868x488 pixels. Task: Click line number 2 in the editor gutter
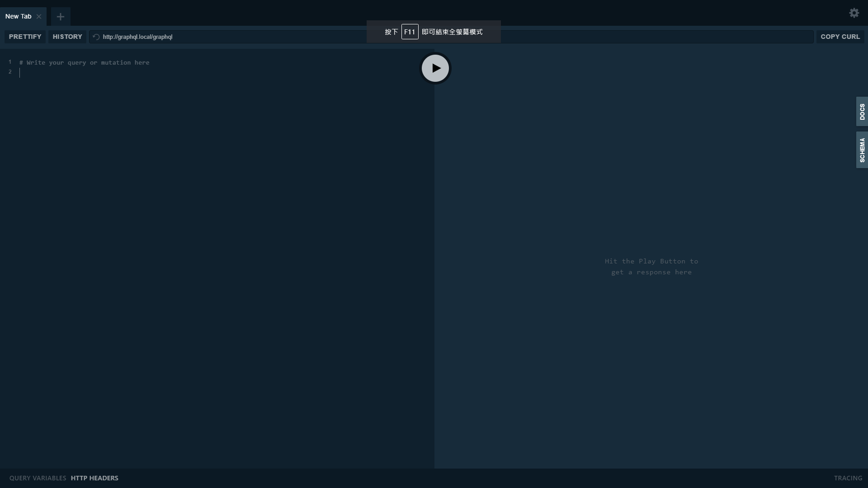tap(10, 71)
